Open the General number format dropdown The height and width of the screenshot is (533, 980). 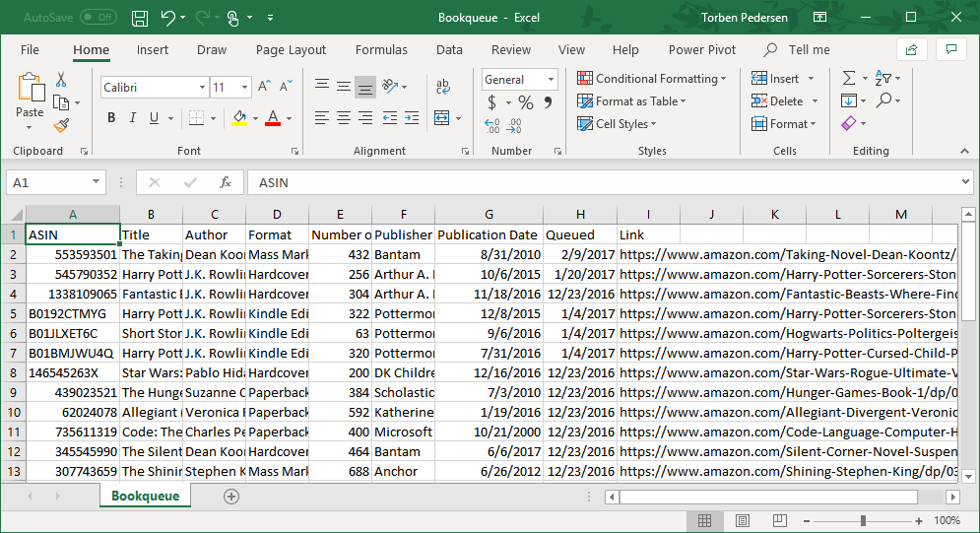point(551,80)
